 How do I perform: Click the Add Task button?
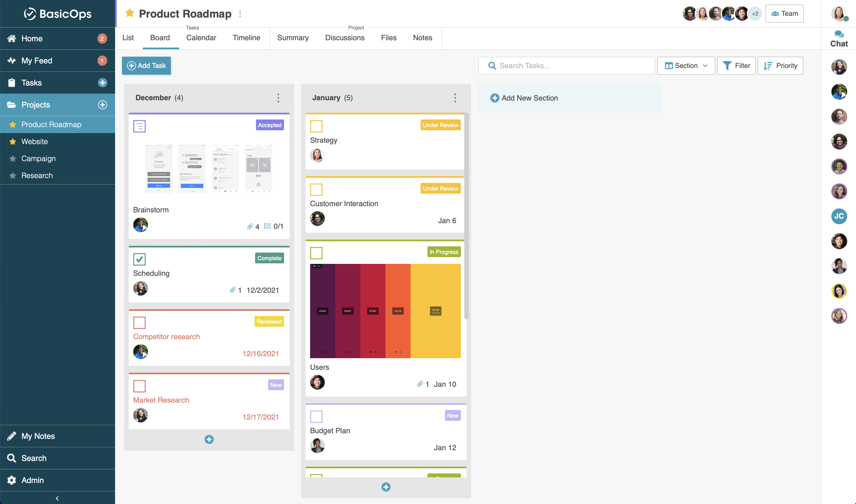click(146, 65)
